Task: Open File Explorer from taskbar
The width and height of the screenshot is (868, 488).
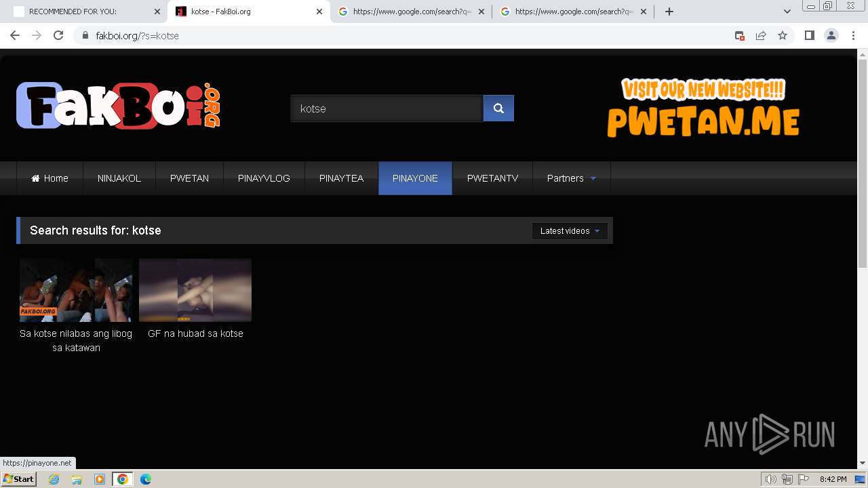Action: coord(77,479)
